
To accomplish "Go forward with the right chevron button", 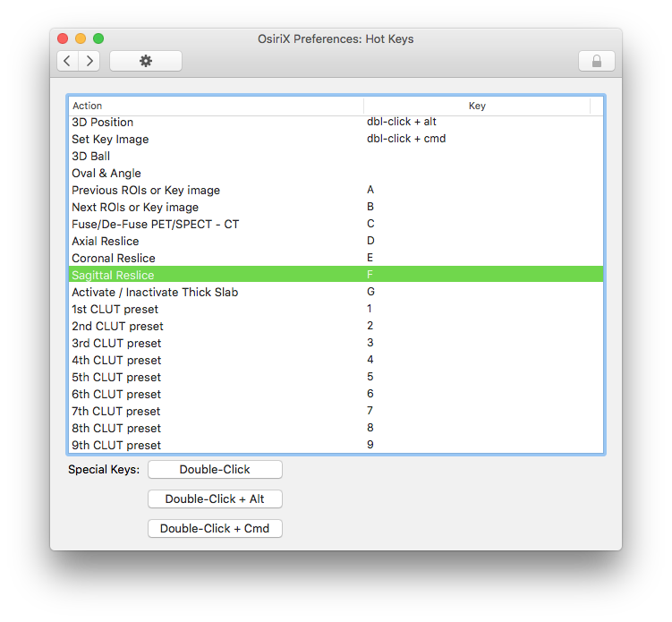I will [x=89, y=61].
